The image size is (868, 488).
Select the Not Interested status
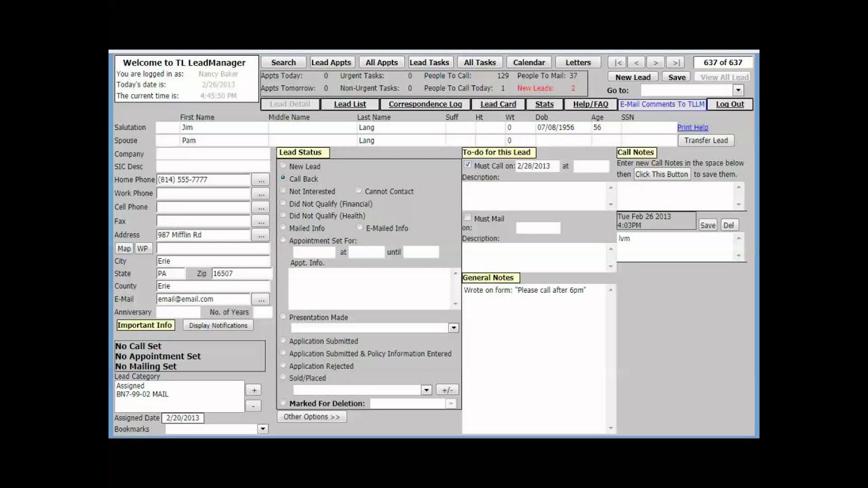point(283,191)
